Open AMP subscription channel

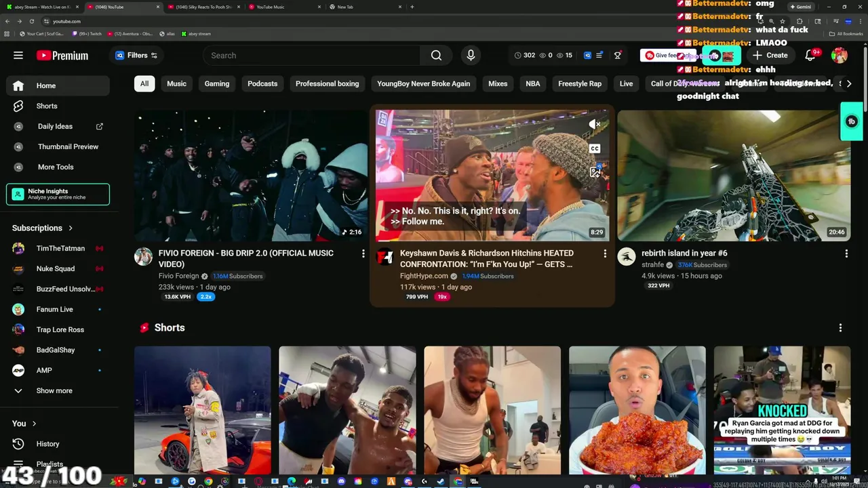coord(58,371)
